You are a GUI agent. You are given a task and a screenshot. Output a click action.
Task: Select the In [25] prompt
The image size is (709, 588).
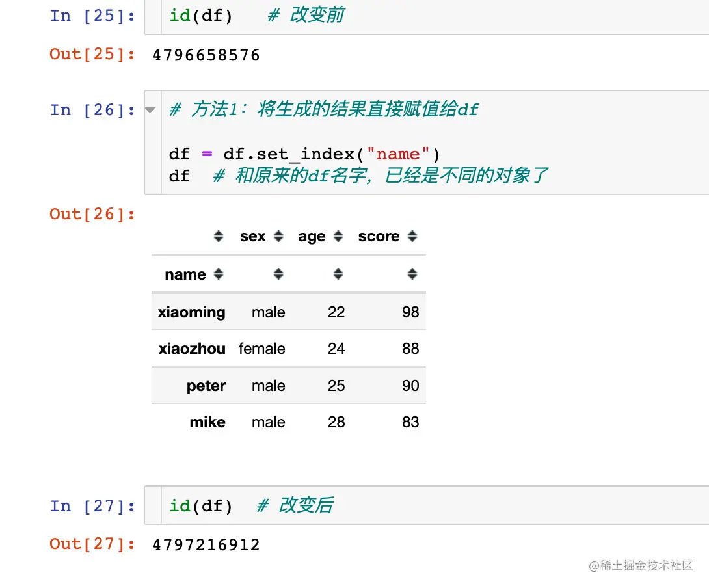click(92, 16)
